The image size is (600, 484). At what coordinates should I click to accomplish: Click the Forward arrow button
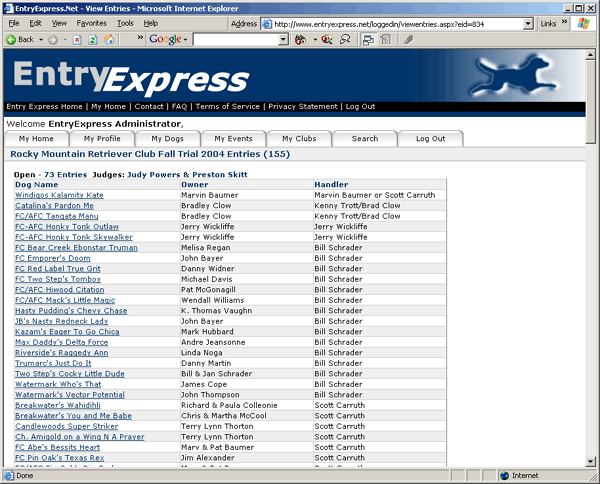pos(52,40)
